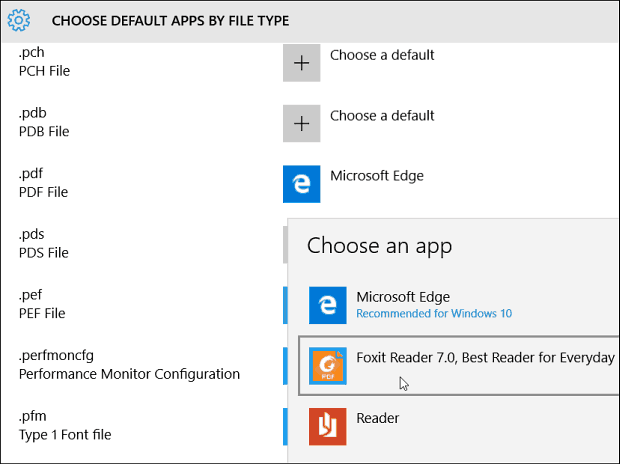Click 'PDS File' description text
Viewport: 620px width, 464px height.
point(43,253)
